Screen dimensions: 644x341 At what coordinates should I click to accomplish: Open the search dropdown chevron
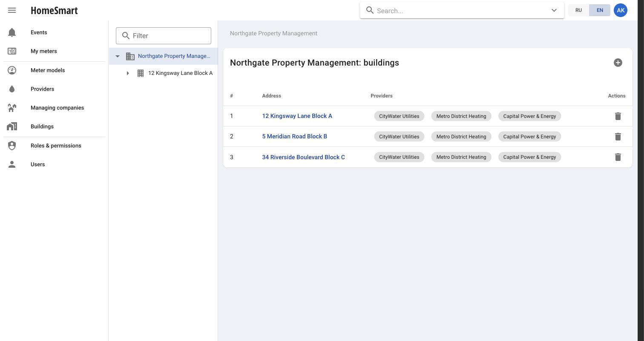tap(554, 11)
